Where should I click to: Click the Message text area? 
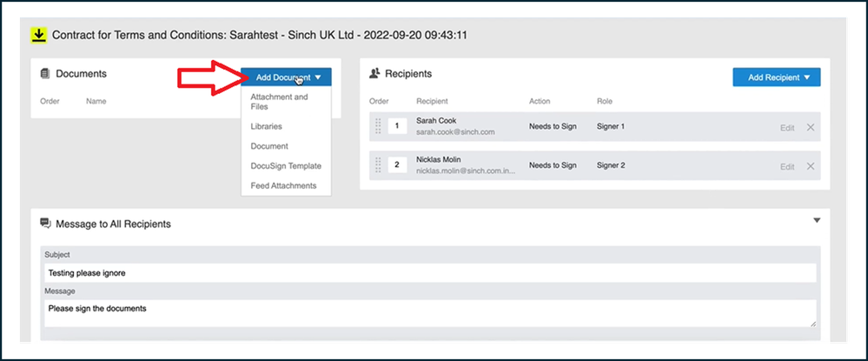coord(430,313)
